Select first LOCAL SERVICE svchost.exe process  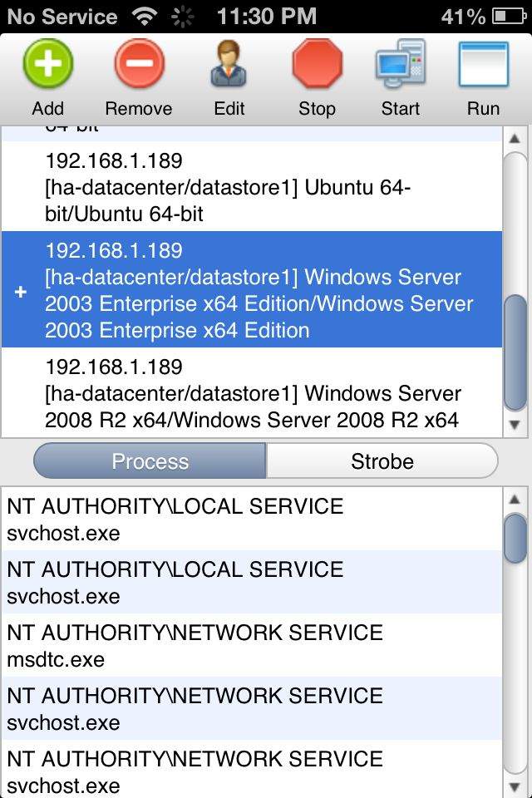point(249,520)
